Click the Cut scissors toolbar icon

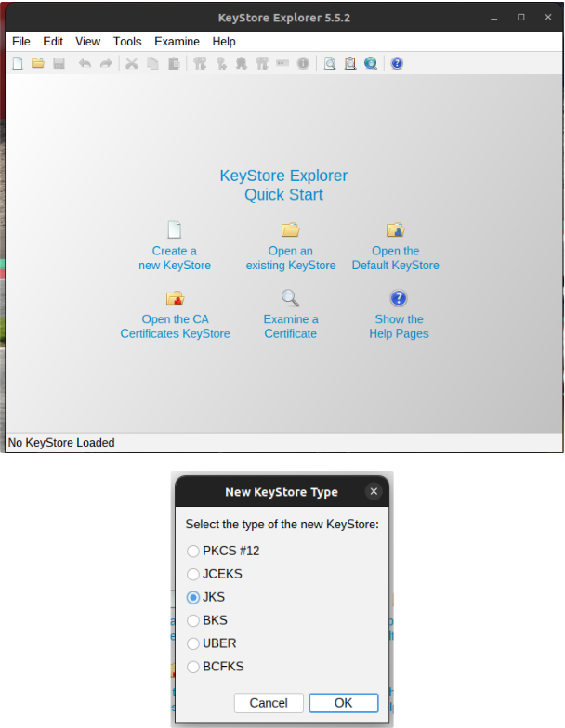[132, 63]
